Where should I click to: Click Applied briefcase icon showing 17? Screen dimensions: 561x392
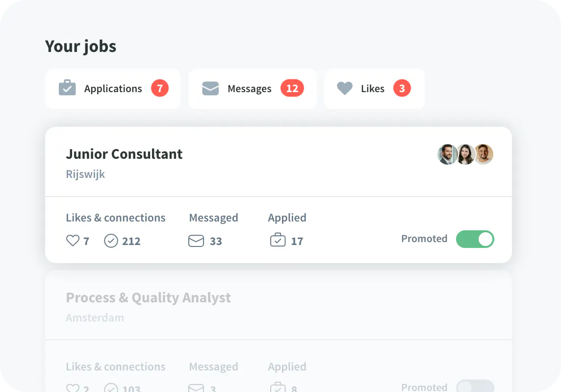278,241
